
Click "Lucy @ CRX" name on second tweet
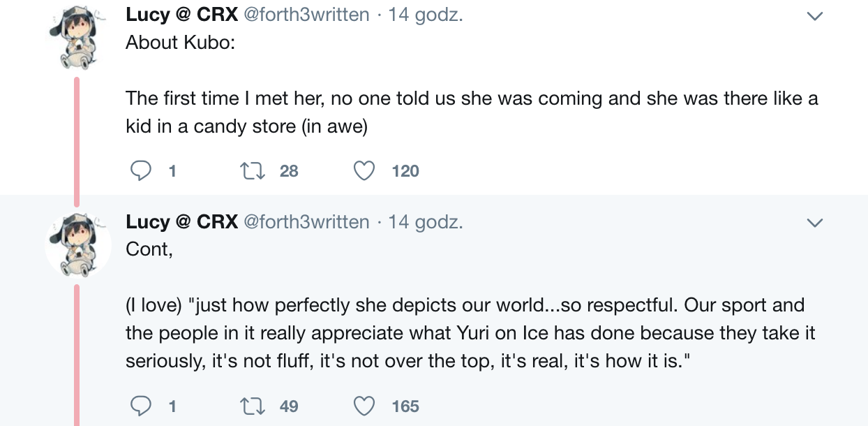(x=181, y=222)
